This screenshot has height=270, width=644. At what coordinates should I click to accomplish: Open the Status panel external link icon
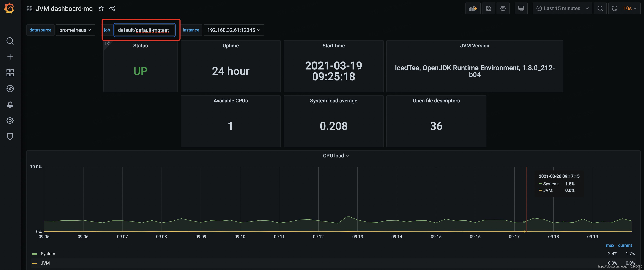click(x=107, y=44)
